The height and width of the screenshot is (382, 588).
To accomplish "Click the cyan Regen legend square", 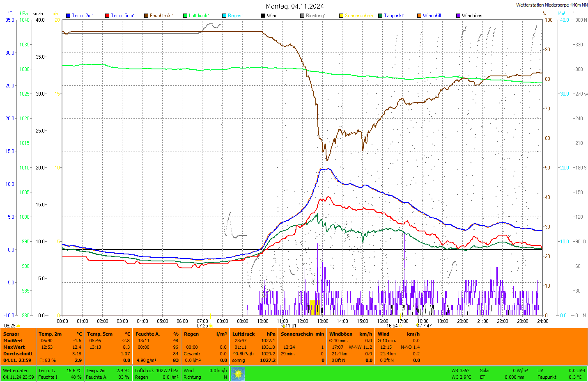I will [224, 16].
